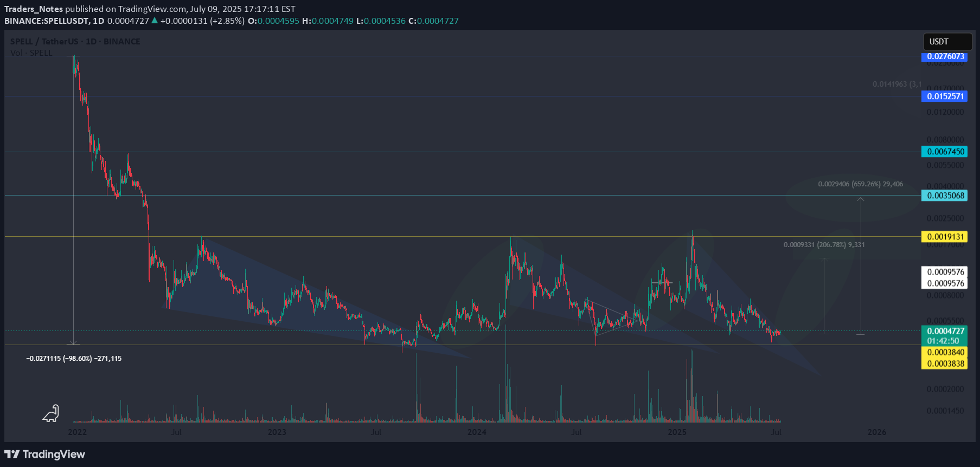Select the cyan 0.0035068 price label
The image size is (980, 467).
pos(945,196)
